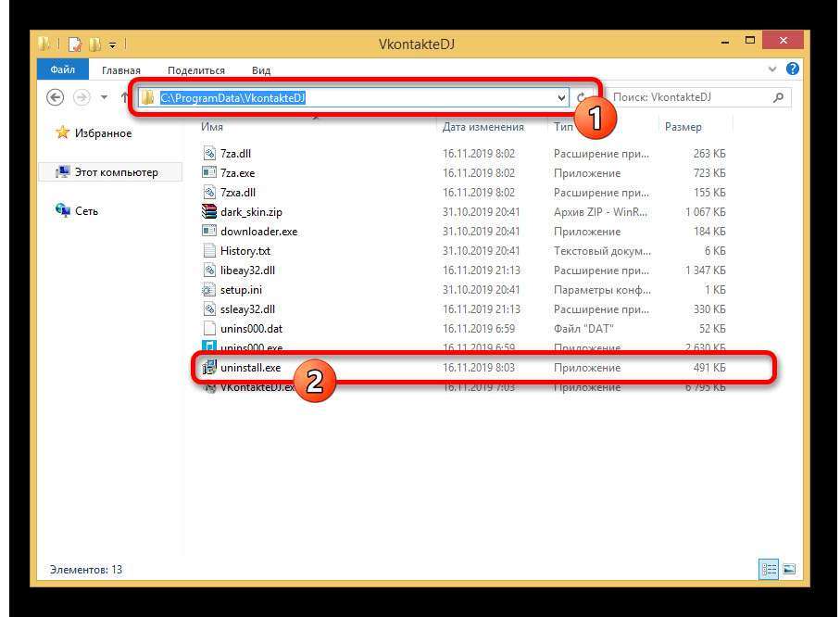Click the Элементов: 13 status text

[86, 570]
